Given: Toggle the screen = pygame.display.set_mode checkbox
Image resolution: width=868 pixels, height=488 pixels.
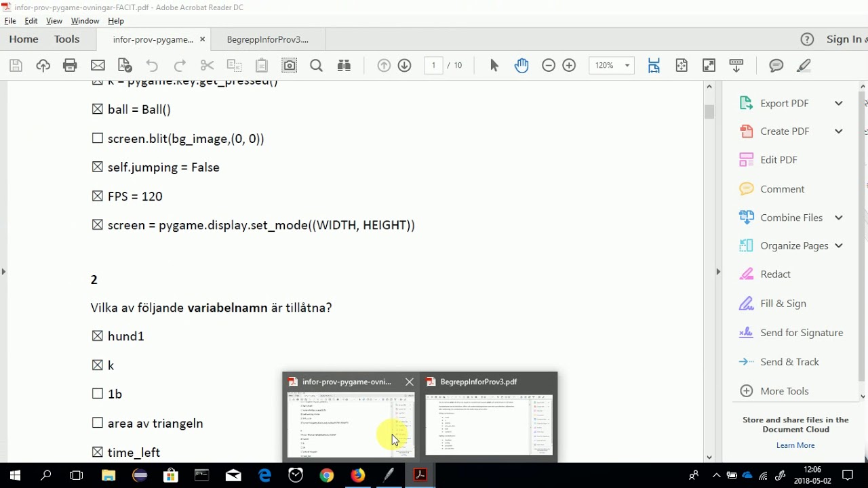Looking at the screenshot, I should coord(98,224).
